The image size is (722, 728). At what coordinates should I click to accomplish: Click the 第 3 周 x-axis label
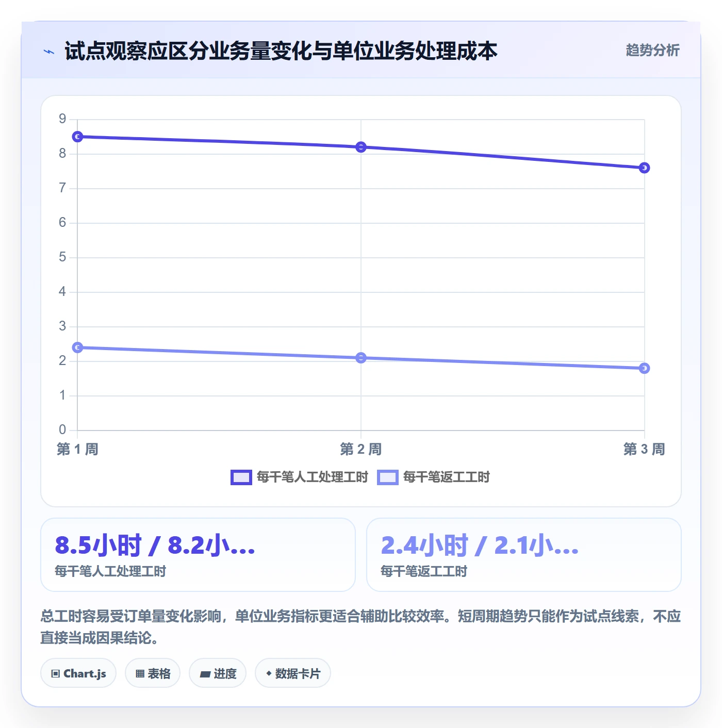point(644,449)
